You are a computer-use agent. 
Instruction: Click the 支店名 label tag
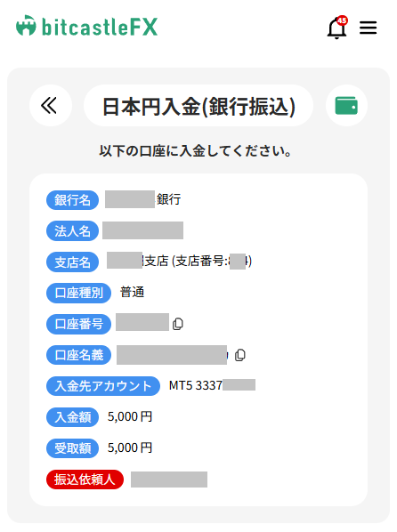(72, 262)
